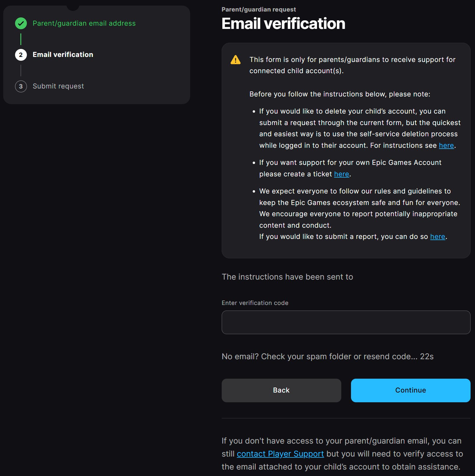The width and height of the screenshot is (475, 476).
Task: Open the create a ticket 'here' link
Action: point(341,174)
